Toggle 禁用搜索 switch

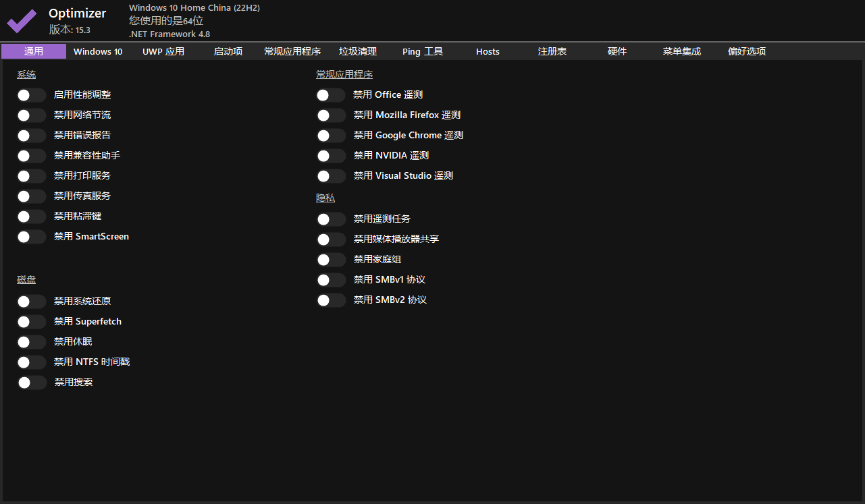(x=32, y=383)
